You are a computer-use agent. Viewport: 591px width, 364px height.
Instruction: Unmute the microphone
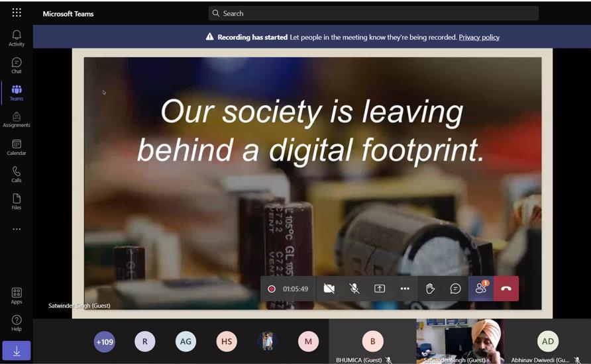click(x=354, y=289)
